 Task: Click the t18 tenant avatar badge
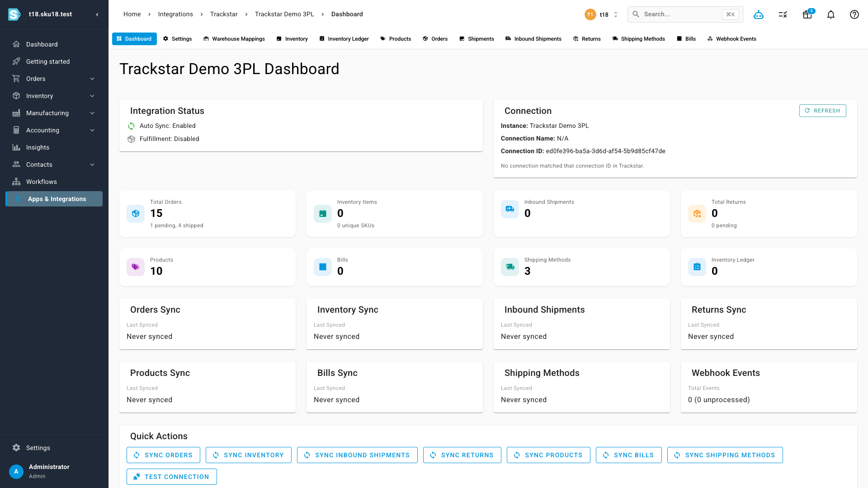590,14
